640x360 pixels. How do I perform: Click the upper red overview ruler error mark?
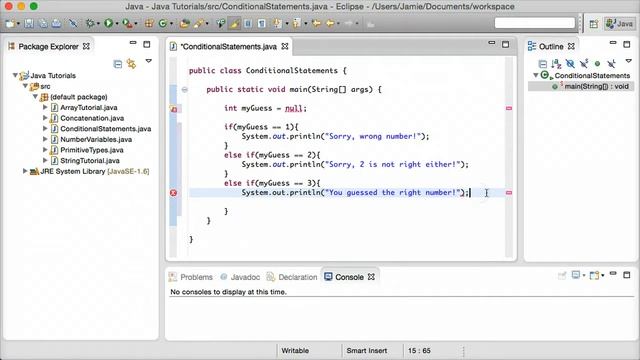[x=509, y=108]
